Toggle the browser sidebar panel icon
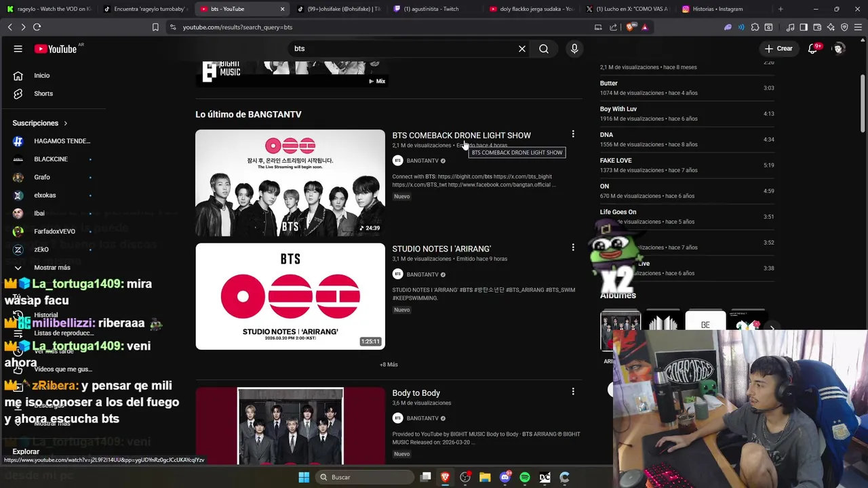 tap(804, 27)
